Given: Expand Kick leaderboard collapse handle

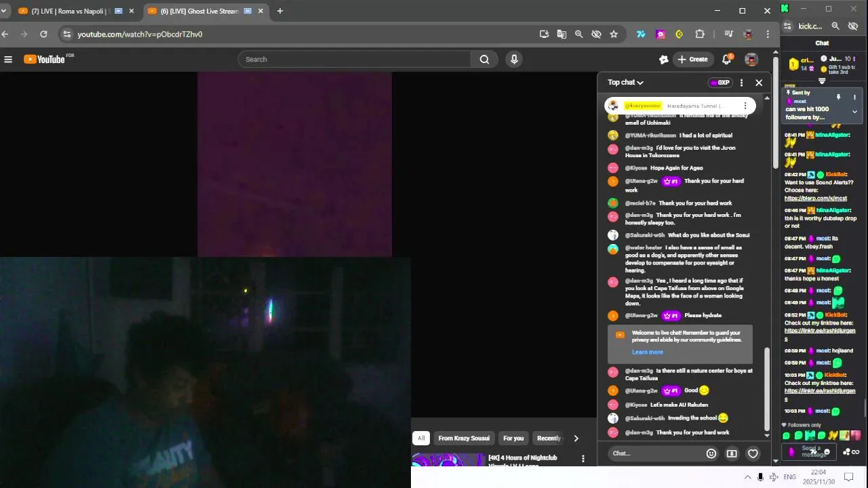Looking at the screenshot, I should [x=822, y=81].
